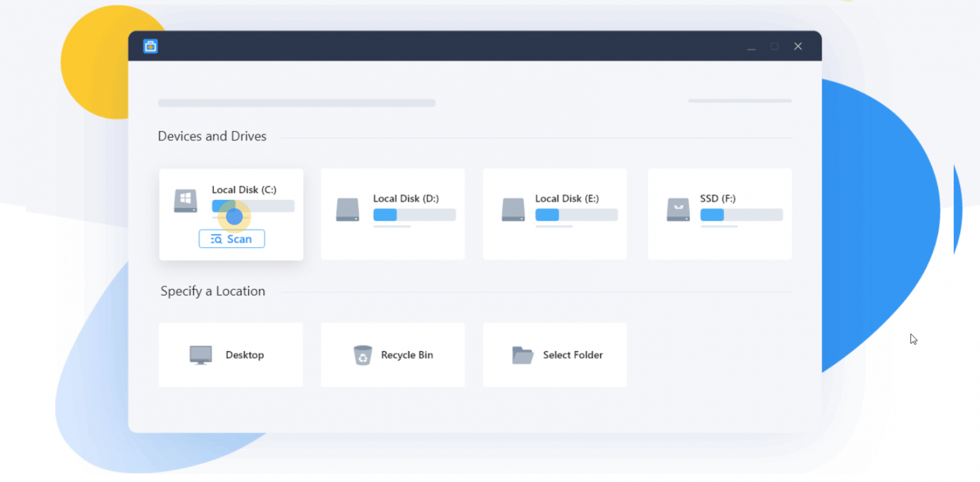Screen dimensions: 980x482
Task: Click the Specify a Location section label
Action: tap(212, 291)
